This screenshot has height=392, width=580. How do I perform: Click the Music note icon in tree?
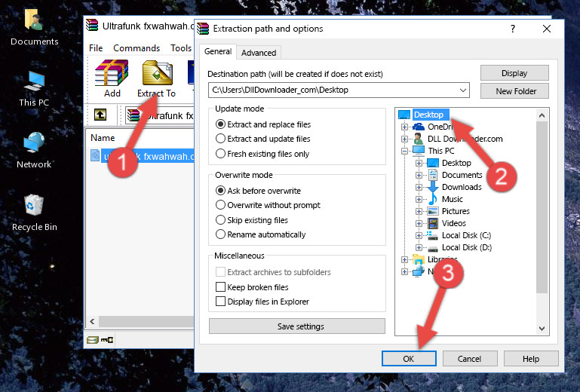click(432, 199)
